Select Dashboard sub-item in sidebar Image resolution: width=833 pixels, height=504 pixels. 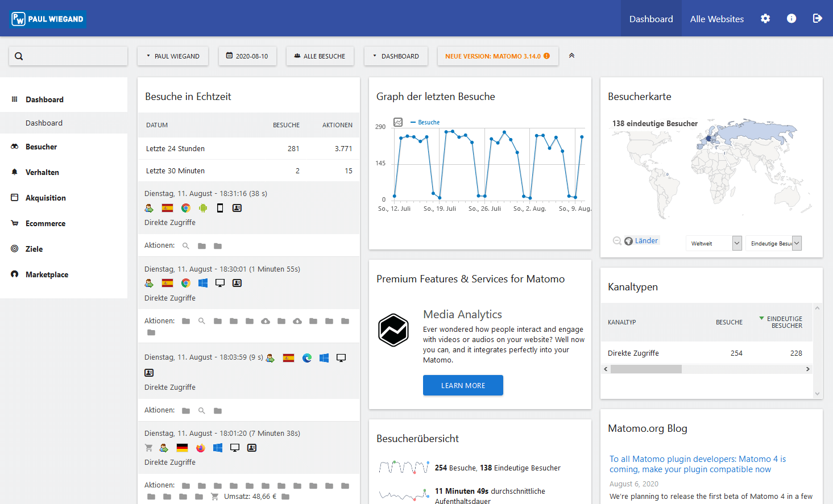coord(64,123)
